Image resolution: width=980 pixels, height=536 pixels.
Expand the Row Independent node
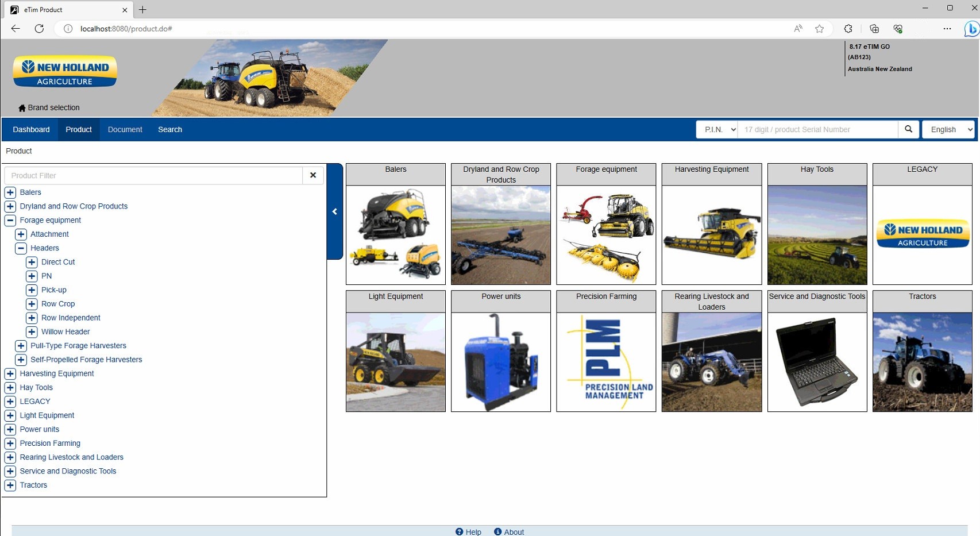pyautogui.click(x=32, y=318)
